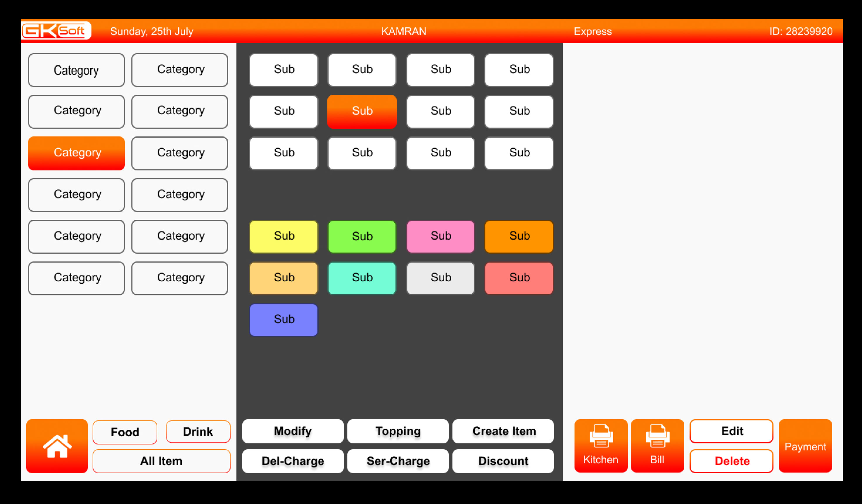Show All Item list
The height and width of the screenshot is (504, 862).
[x=161, y=461]
